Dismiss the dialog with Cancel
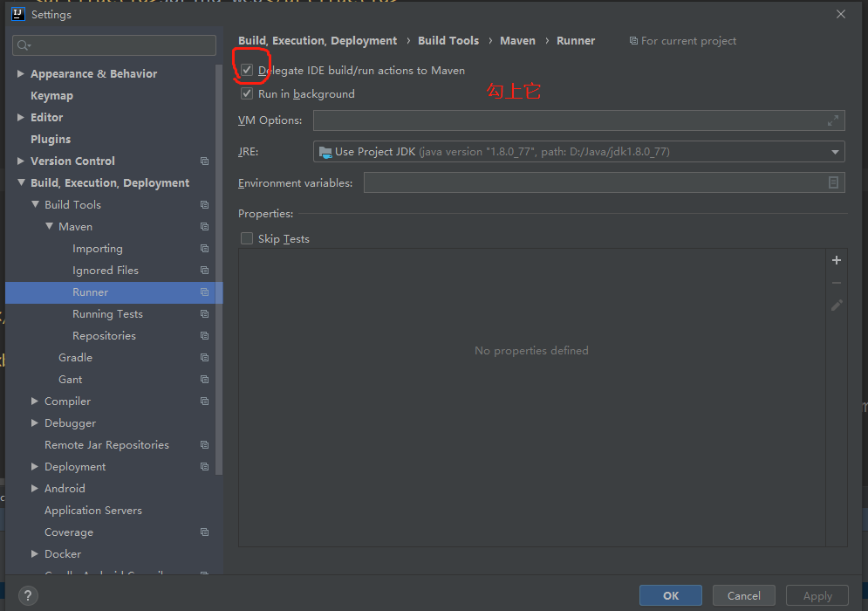This screenshot has width=868, height=611. (x=743, y=595)
